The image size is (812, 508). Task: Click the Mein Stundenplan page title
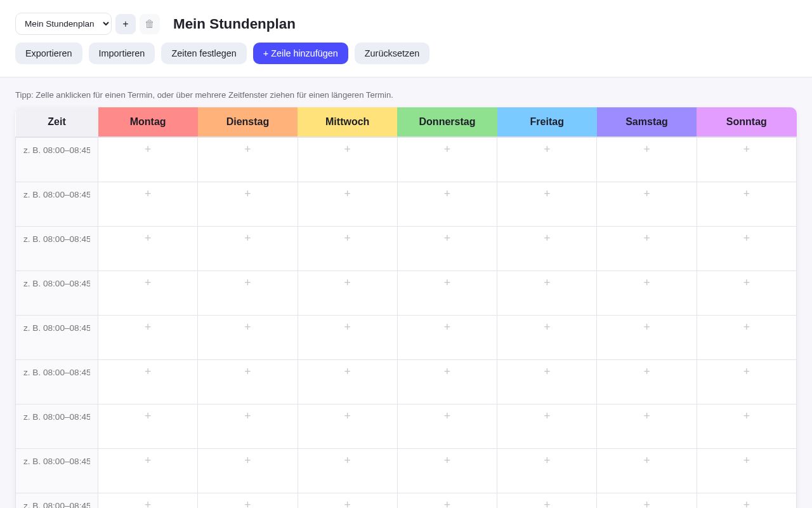[x=234, y=24]
